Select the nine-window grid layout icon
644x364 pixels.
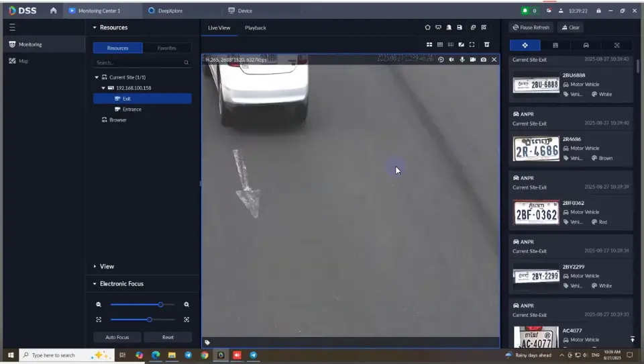pos(440,44)
